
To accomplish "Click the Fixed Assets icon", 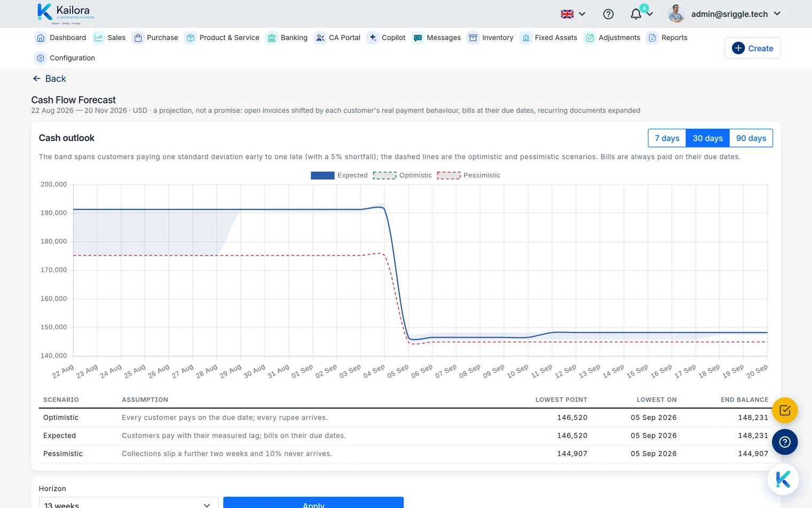I will 526,38.
